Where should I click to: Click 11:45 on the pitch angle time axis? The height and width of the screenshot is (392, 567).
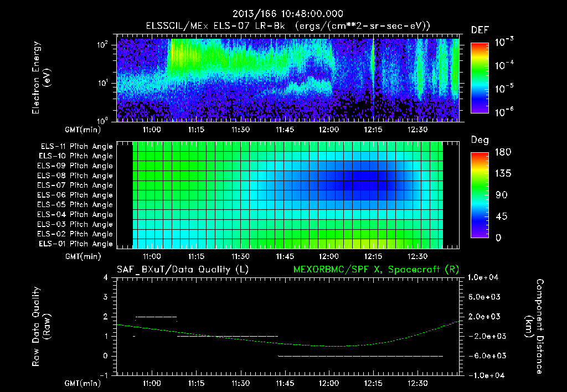pyautogui.click(x=285, y=256)
